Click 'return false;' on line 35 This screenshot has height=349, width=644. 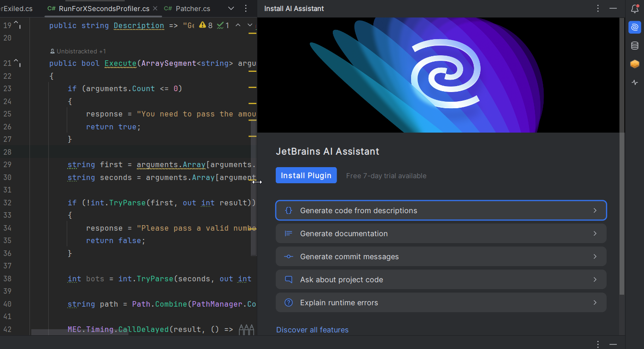116,240
